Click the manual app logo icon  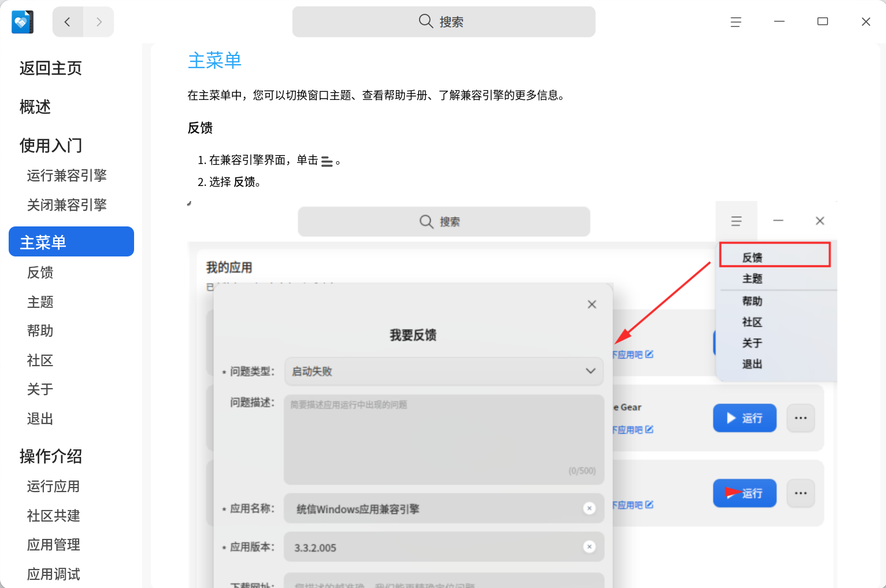[23, 22]
